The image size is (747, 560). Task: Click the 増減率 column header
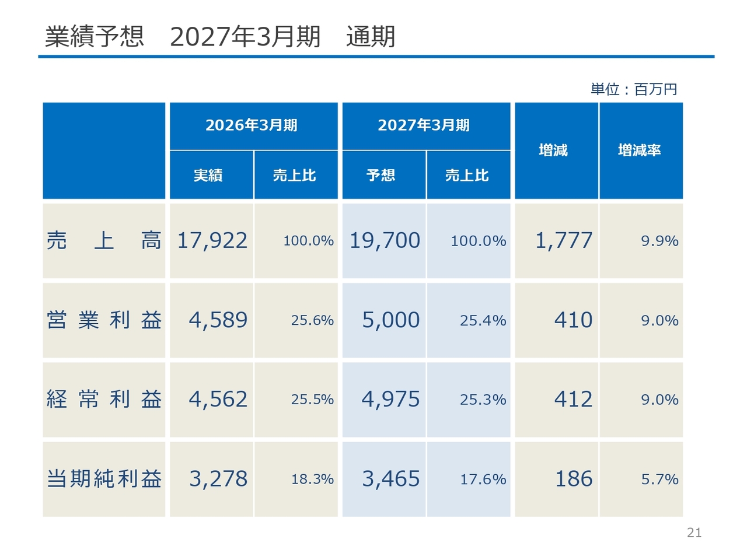coord(641,150)
